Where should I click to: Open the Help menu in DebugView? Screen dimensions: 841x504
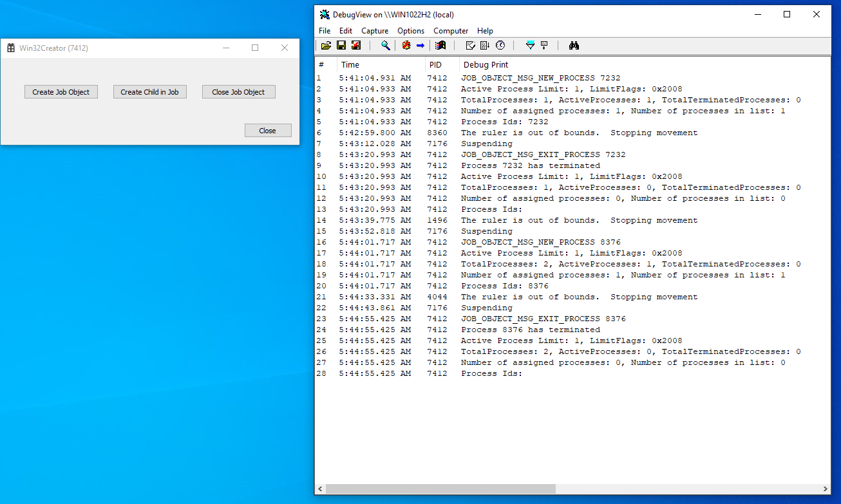pos(485,30)
